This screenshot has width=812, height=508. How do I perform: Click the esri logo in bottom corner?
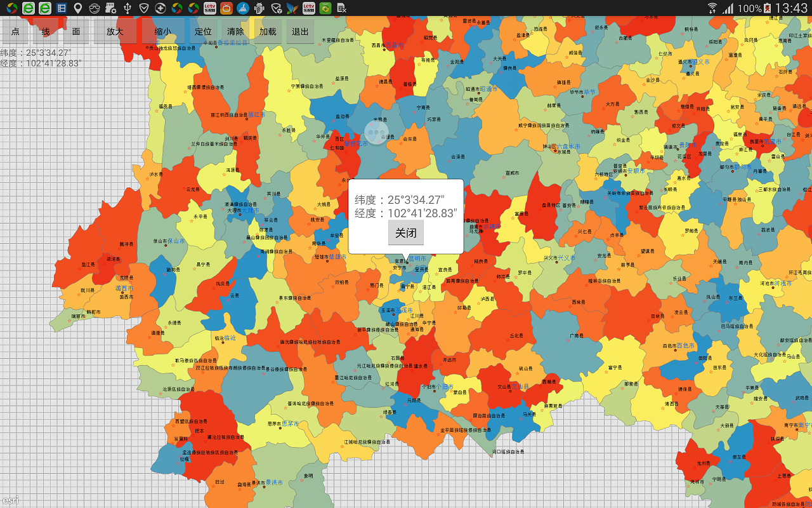[x=10, y=500]
